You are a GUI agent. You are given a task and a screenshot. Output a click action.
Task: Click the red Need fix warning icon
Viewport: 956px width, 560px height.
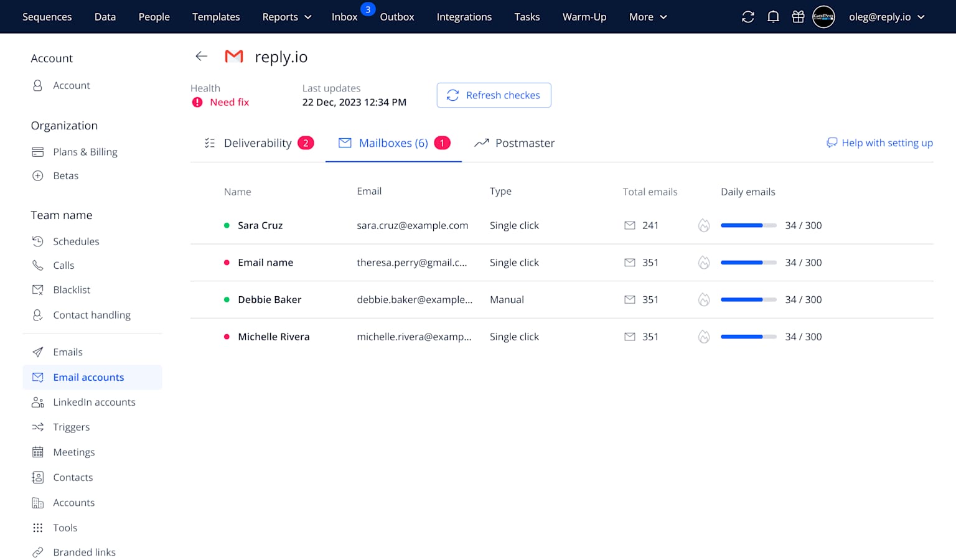coord(197,102)
